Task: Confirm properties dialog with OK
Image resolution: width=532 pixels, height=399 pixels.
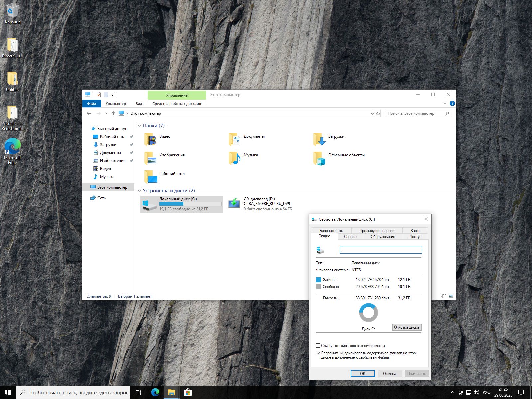Action: [x=363, y=374]
